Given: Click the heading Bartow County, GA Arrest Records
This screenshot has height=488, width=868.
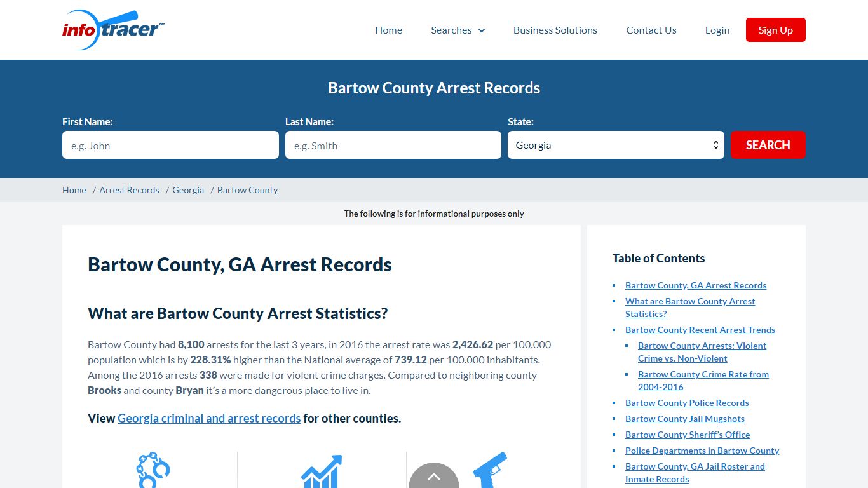Looking at the screenshot, I should pos(240,264).
